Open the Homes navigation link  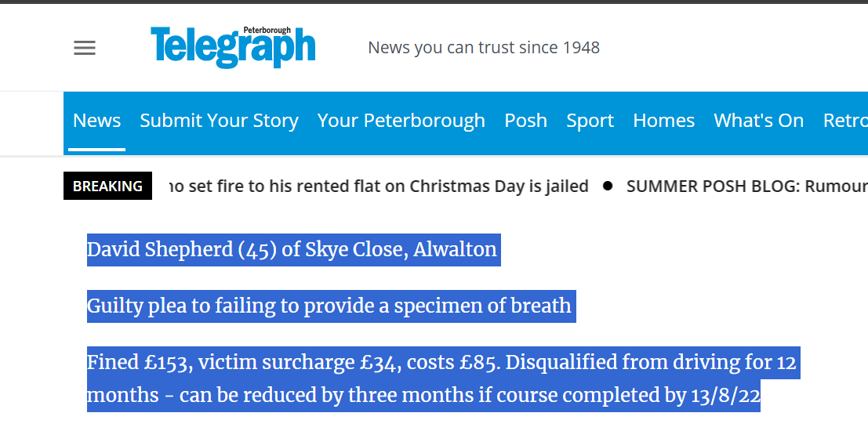[x=663, y=121]
